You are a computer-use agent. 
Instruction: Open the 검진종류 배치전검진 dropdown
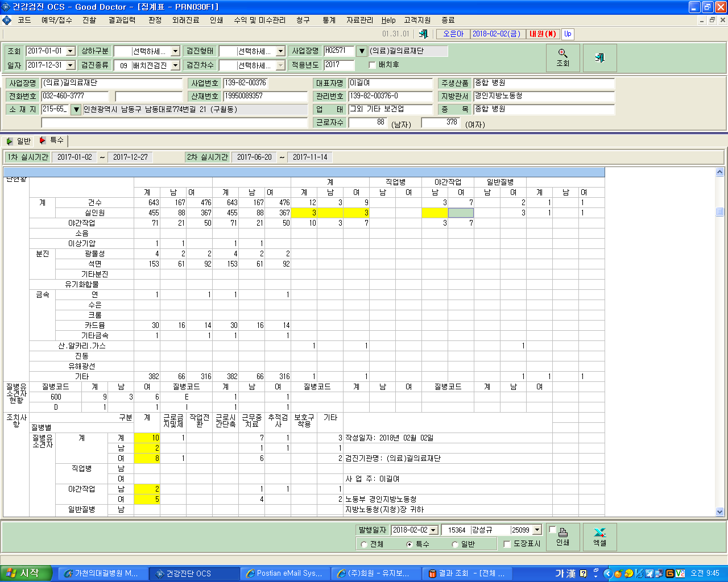click(x=175, y=66)
